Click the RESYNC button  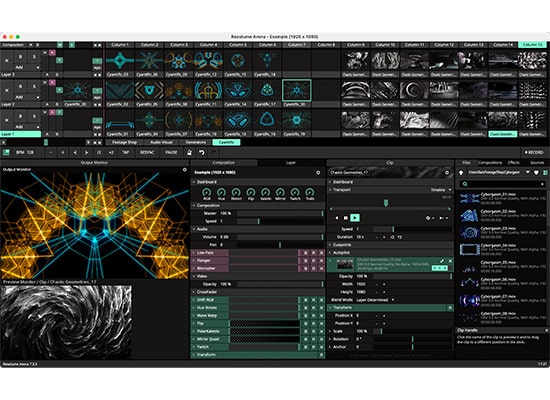[x=147, y=153]
